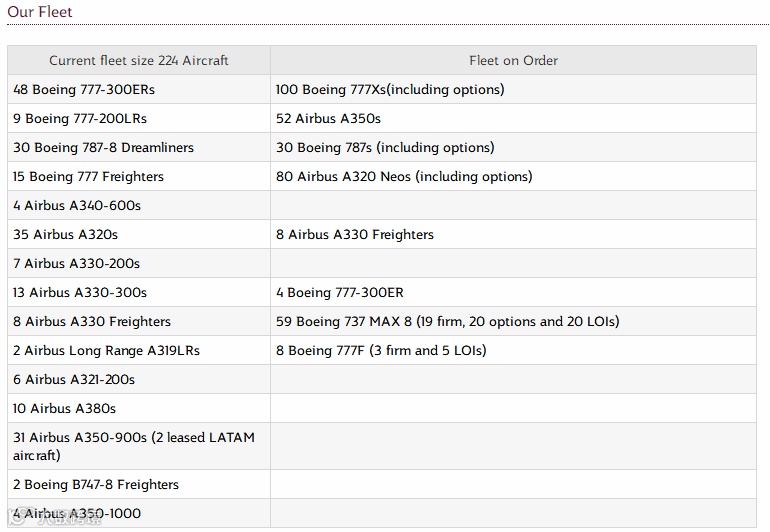Viewport: 770px width, 532px height.
Task: Click the '9 Boeing 777-200LRs' row
Action: pos(80,118)
